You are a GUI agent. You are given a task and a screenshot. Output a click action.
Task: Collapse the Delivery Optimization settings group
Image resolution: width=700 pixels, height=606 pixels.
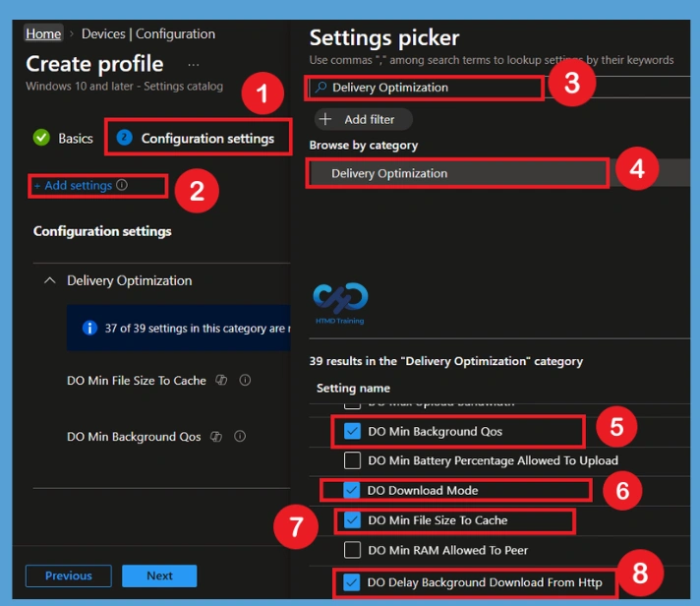pyautogui.click(x=50, y=280)
